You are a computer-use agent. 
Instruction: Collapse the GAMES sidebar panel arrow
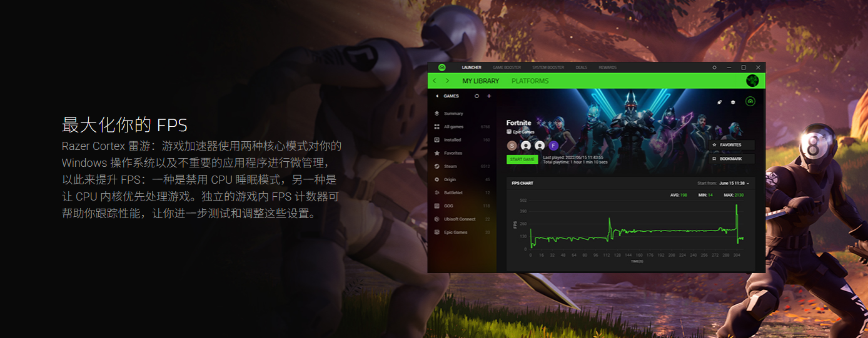[437, 96]
